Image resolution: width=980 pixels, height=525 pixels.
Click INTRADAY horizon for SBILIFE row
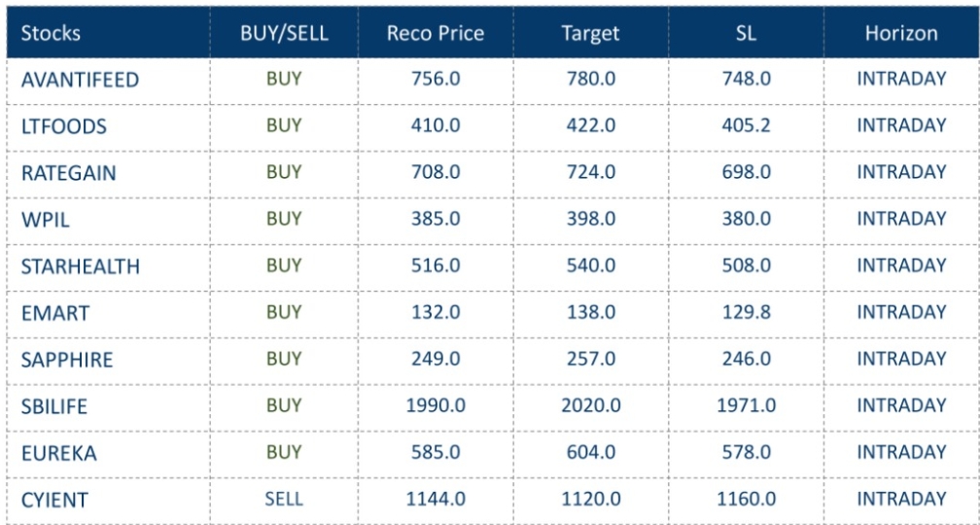point(901,405)
